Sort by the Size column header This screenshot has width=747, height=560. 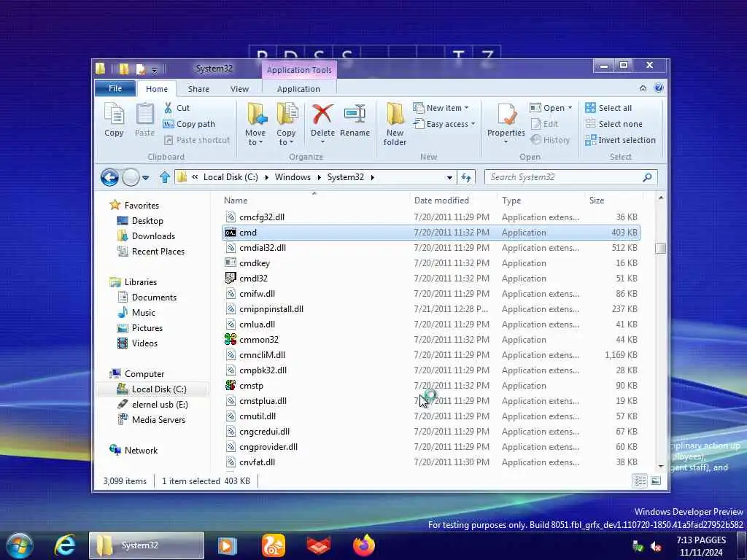coord(597,201)
